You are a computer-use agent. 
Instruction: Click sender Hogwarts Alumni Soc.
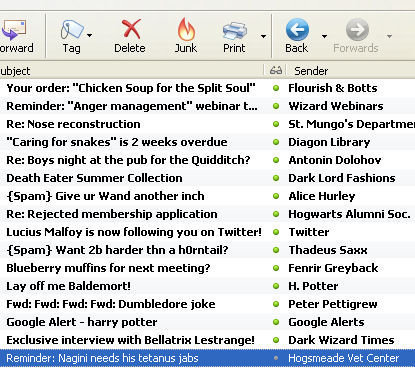click(x=349, y=214)
